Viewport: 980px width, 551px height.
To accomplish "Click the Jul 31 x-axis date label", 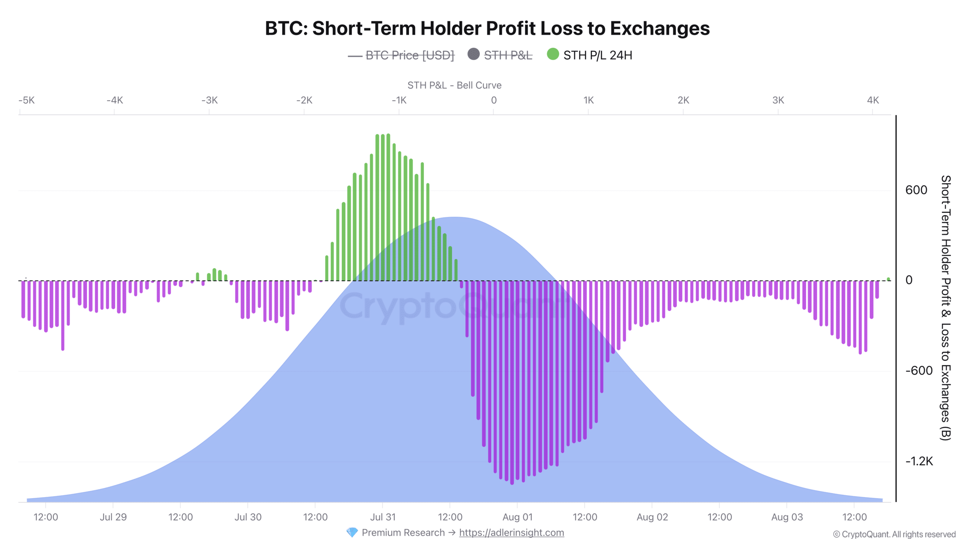I will click(x=382, y=517).
